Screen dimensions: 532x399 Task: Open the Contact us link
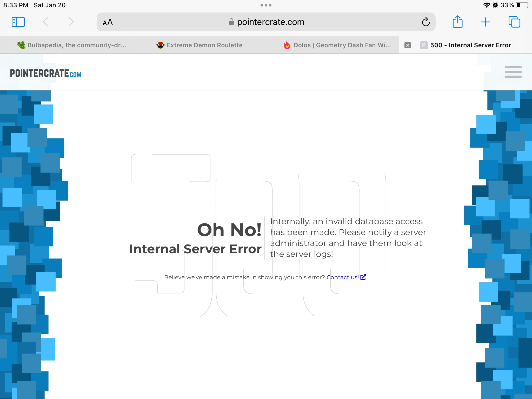[342, 277]
